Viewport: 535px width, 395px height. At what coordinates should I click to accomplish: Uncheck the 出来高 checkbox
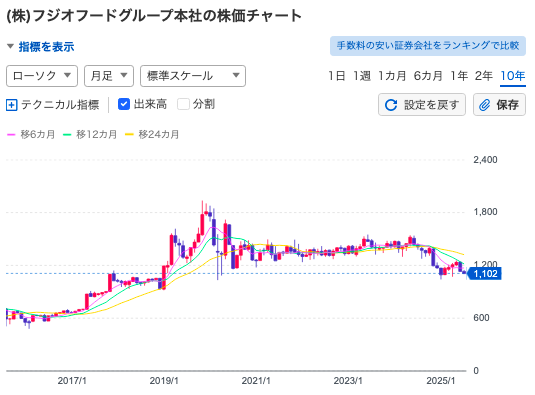point(124,104)
